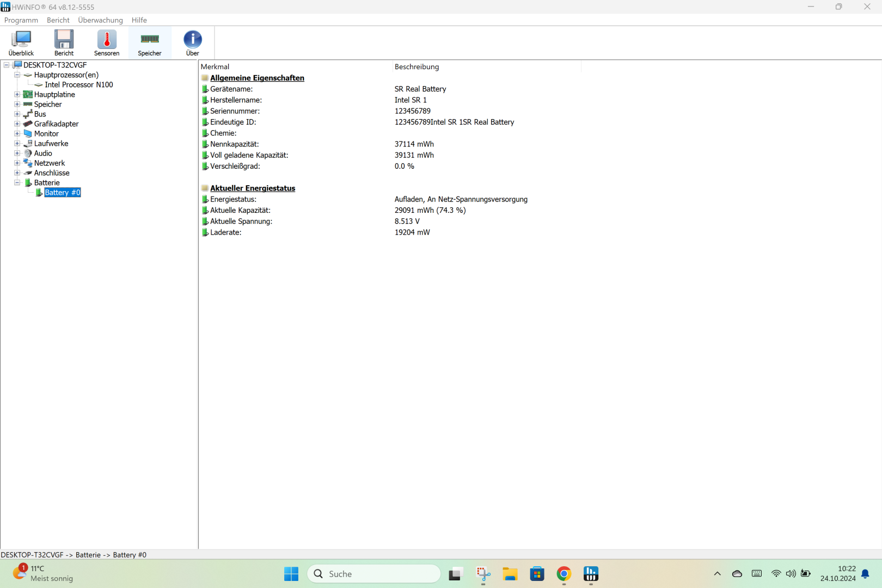Click the Audio speaker icon in tree
Screen dimensions: 882x588
click(x=28, y=153)
